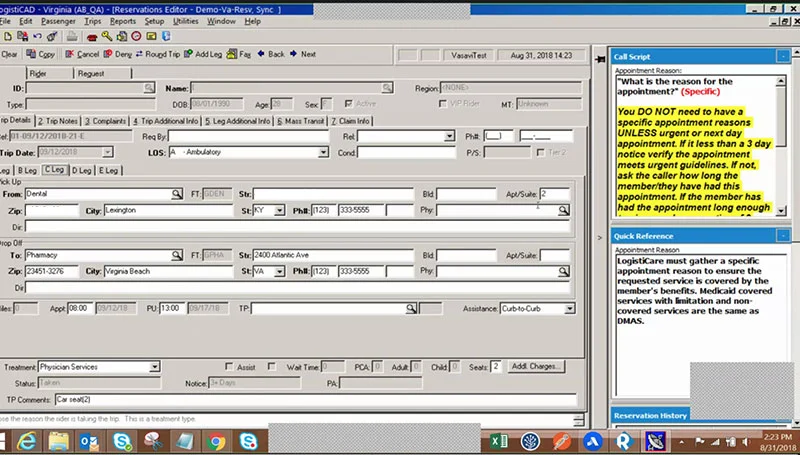
Task: Toggle the VIP Rider checkbox
Action: point(443,104)
